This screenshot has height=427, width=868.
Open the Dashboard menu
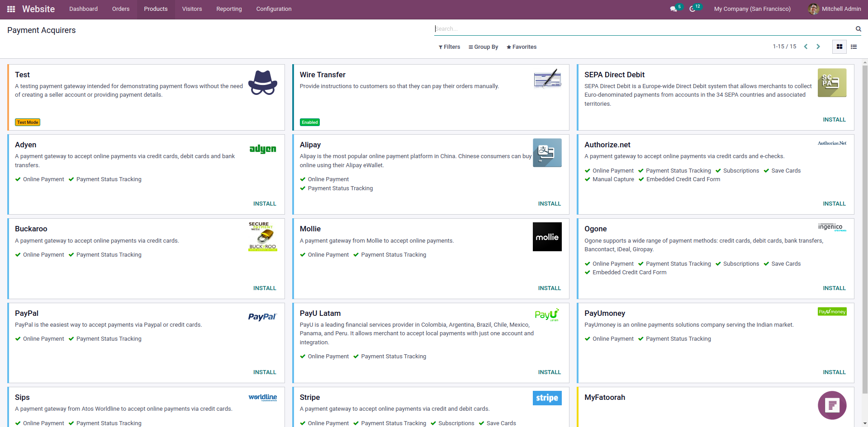(x=83, y=9)
